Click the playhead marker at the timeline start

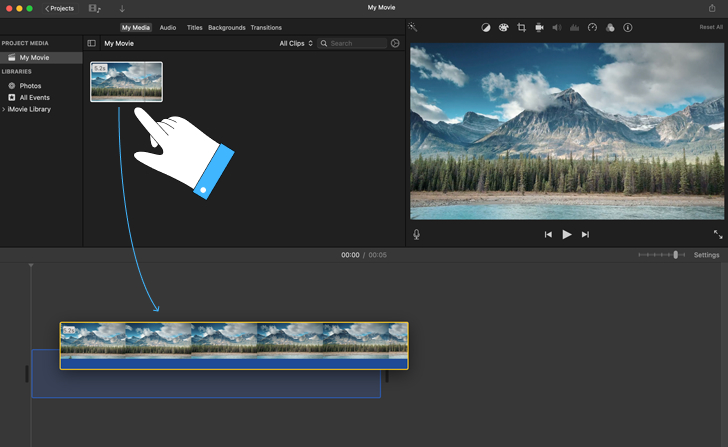[31, 266]
